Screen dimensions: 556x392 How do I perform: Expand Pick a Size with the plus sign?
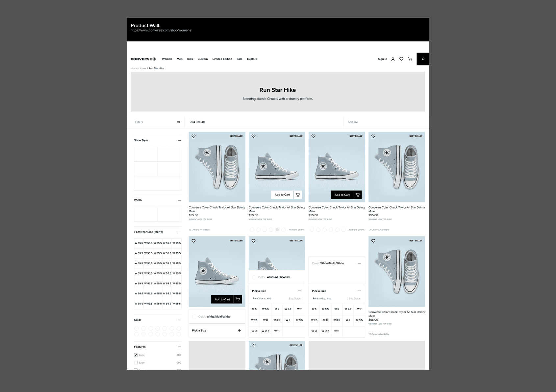point(239,331)
